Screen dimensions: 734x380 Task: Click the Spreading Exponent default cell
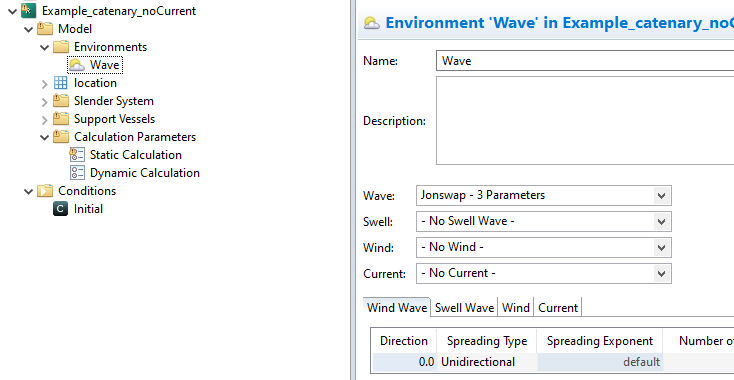pos(600,362)
